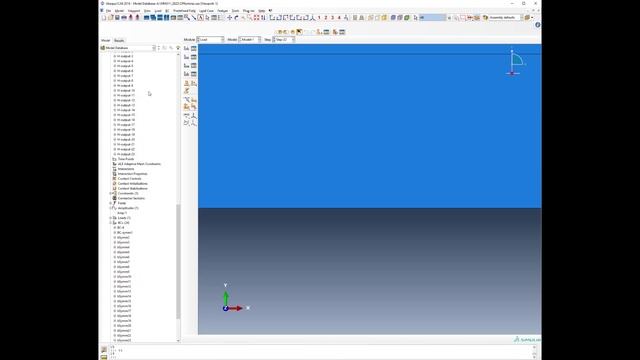The height and width of the screenshot is (360, 640).
Task: Click the Auto-Fit View icon
Action: click(256, 18)
